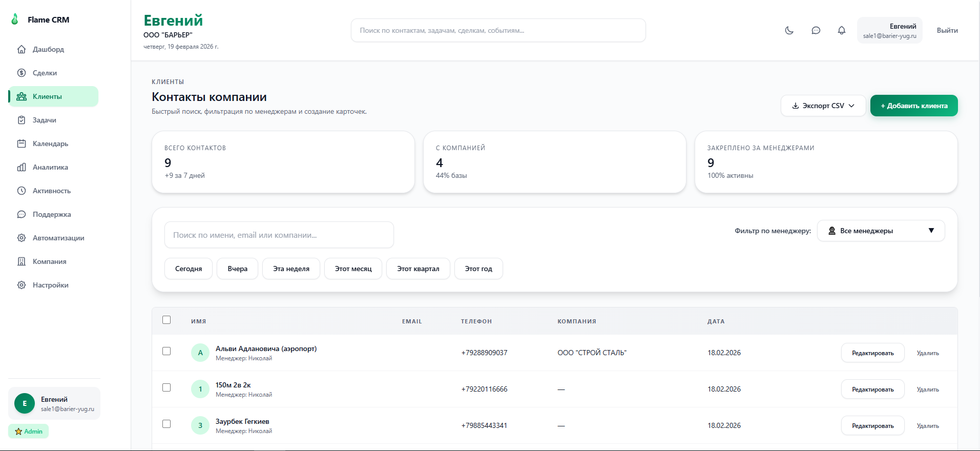Click the Сделки dollar icon
This screenshot has height=451, width=980.
22,73
